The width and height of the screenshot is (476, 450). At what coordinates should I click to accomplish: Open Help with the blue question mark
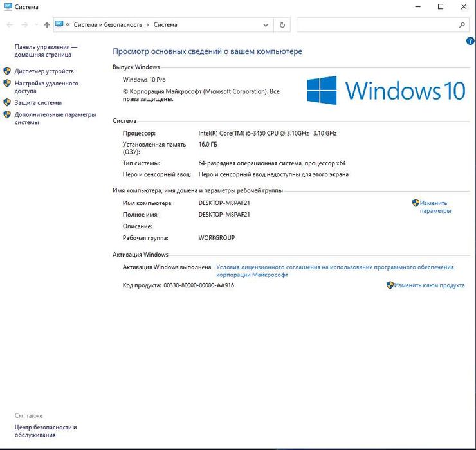click(x=470, y=41)
